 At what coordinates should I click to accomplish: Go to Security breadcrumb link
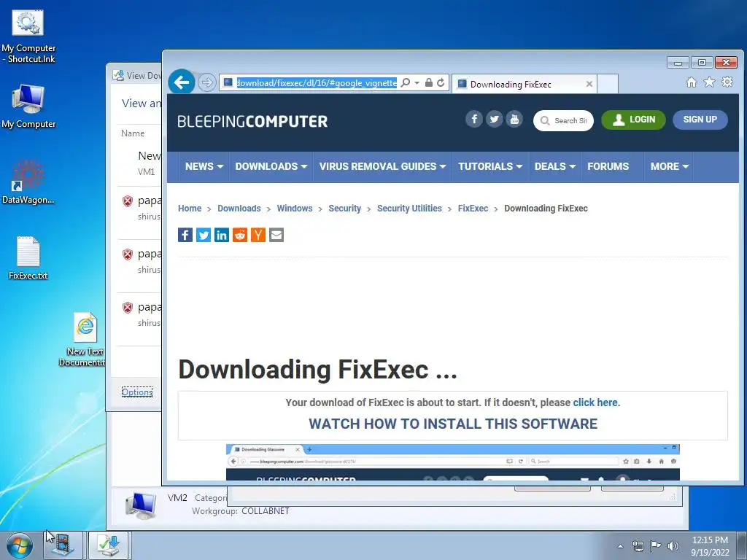pyautogui.click(x=344, y=208)
